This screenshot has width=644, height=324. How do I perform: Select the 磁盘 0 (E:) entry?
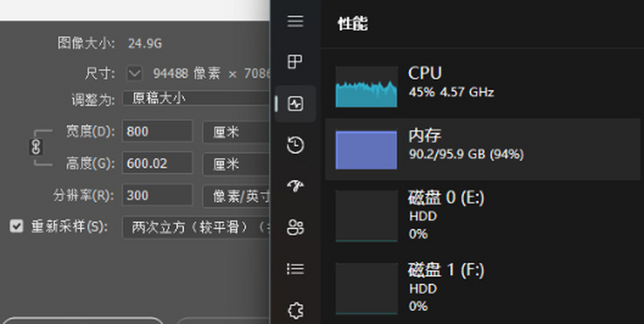click(483, 216)
